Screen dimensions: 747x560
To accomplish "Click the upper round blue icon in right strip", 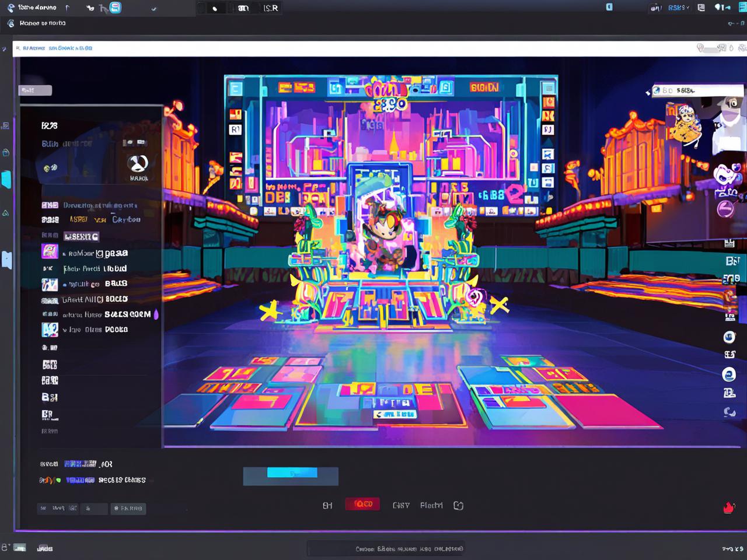I will 729,337.
